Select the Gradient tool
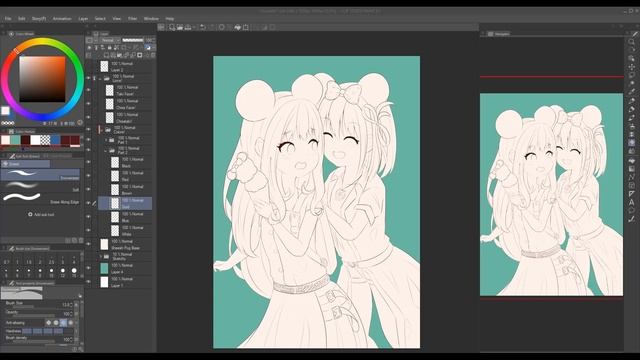Viewport: 640px width, 360px height. [631, 169]
